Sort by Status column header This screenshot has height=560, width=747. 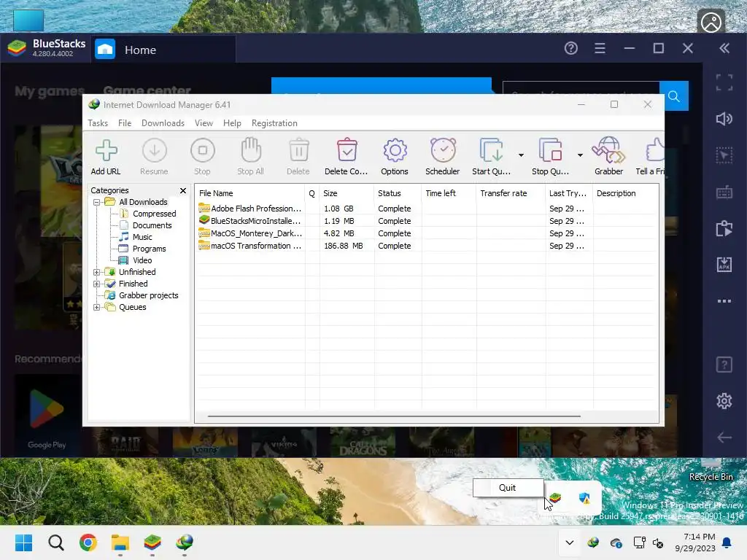398,193
